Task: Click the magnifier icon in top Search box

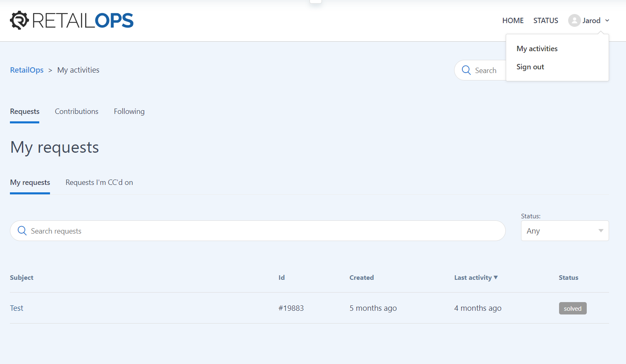Action: (466, 70)
